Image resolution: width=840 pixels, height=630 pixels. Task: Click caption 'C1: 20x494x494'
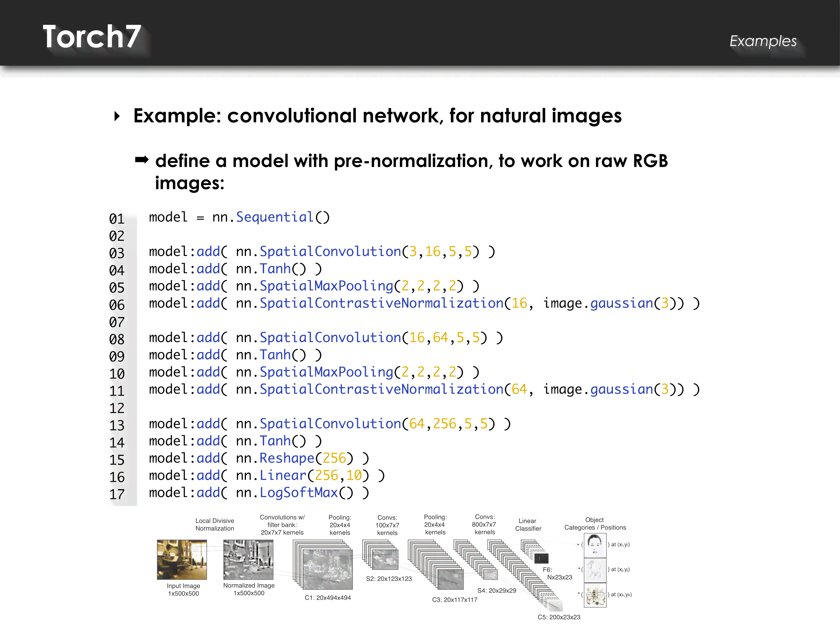328,598
